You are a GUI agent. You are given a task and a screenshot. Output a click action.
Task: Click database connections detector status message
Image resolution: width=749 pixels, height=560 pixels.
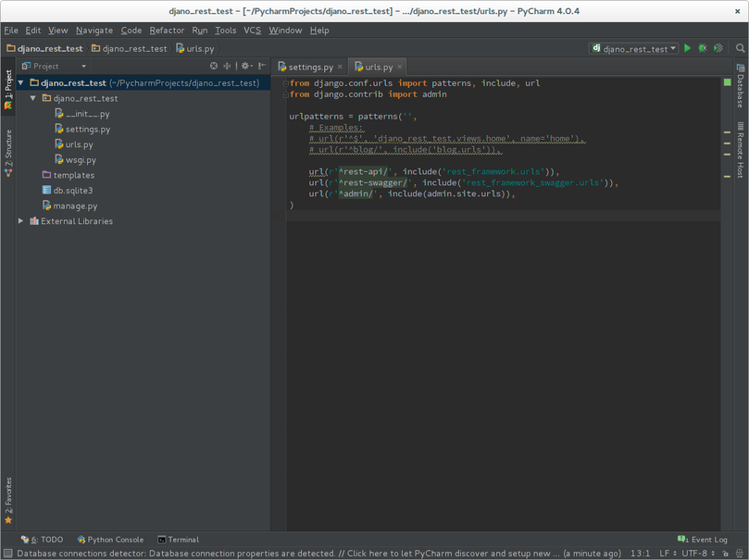click(319, 554)
